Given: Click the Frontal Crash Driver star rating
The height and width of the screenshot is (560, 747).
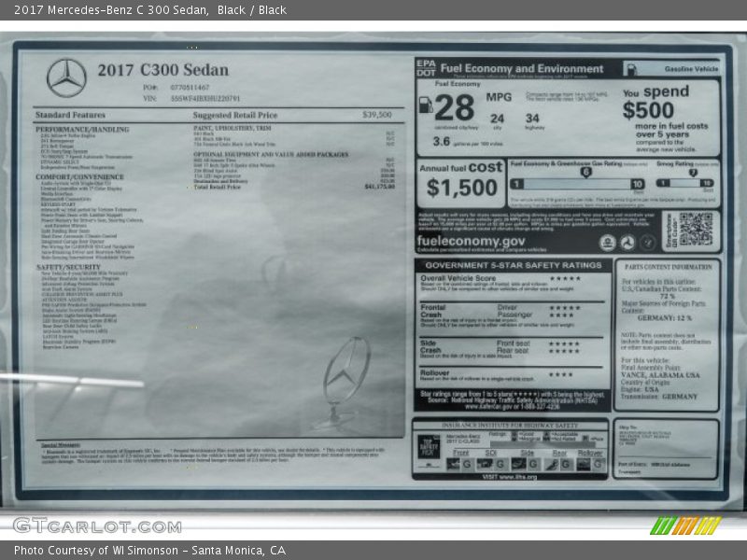Looking at the screenshot, I should point(565,308).
